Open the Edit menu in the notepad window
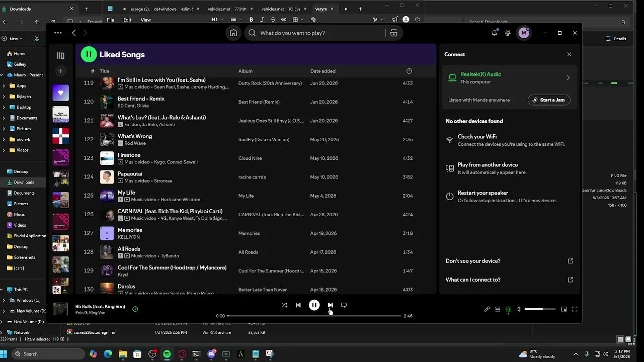The height and width of the screenshot is (362, 644). (127, 20)
